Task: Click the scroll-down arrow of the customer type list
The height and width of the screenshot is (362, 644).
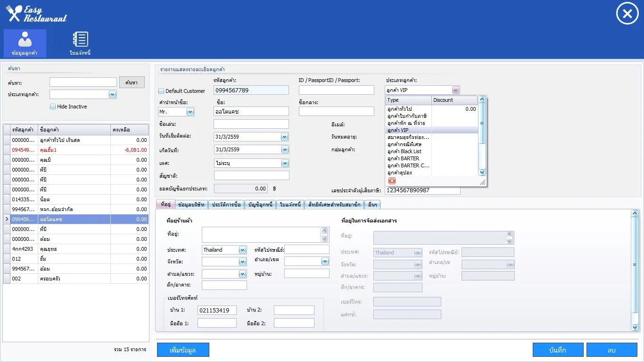Action: point(482,173)
